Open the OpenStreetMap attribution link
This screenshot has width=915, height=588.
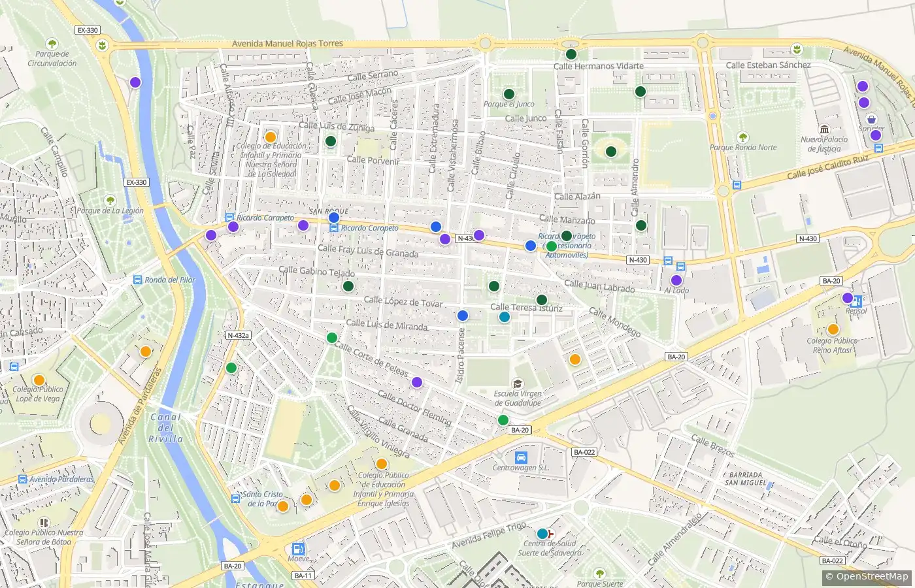tap(866, 576)
